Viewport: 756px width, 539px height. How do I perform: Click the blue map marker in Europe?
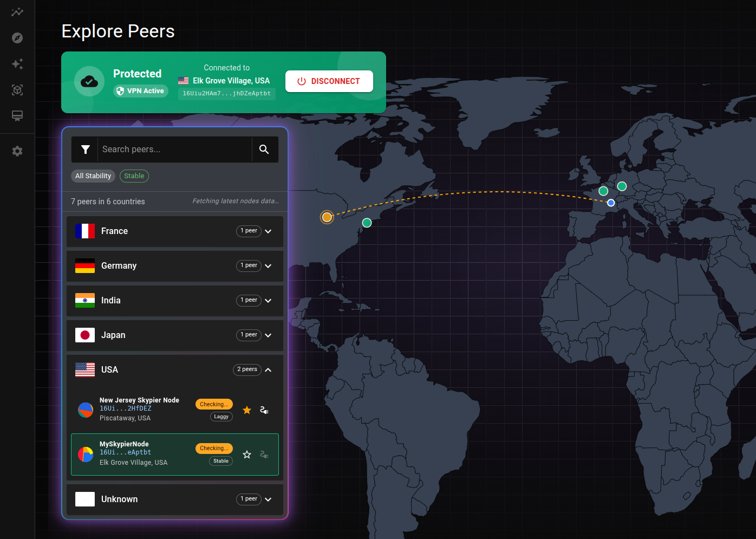(x=611, y=203)
